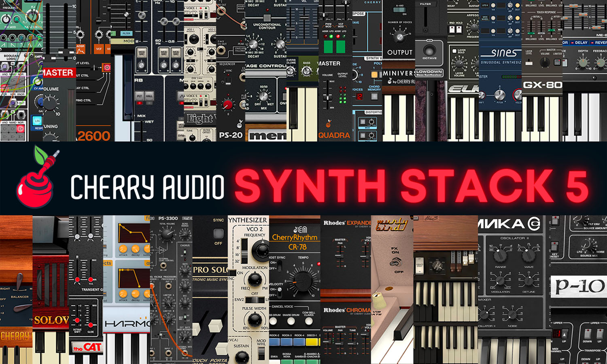Toggle the UNCONDITIONAL CONTOUR button
Image resolution: width=607 pixels, height=364 pixels.
tap(267, 18)
